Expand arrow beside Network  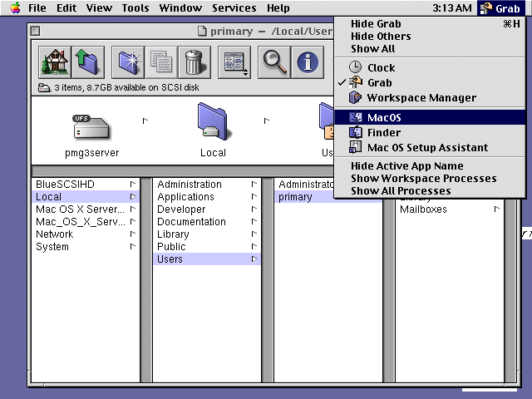[133, 234]
